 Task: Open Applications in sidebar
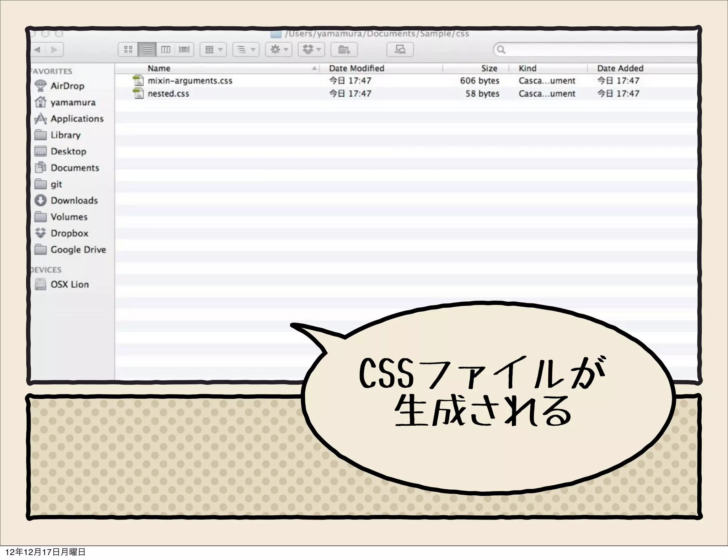coord(77,119)
